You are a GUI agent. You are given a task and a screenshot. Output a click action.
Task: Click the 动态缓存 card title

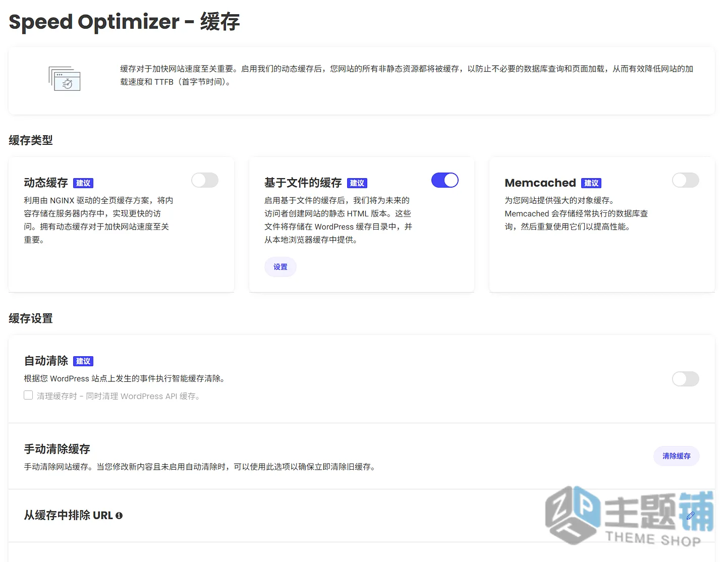(x=46, y=183)
